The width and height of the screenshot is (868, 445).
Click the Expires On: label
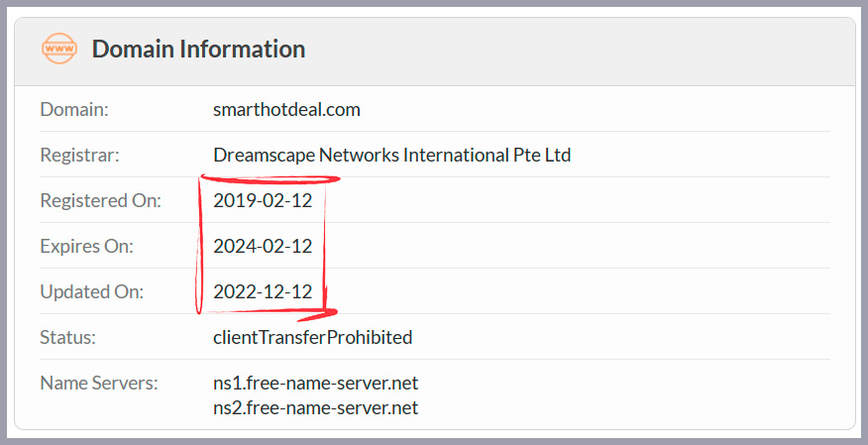point(86,246)
